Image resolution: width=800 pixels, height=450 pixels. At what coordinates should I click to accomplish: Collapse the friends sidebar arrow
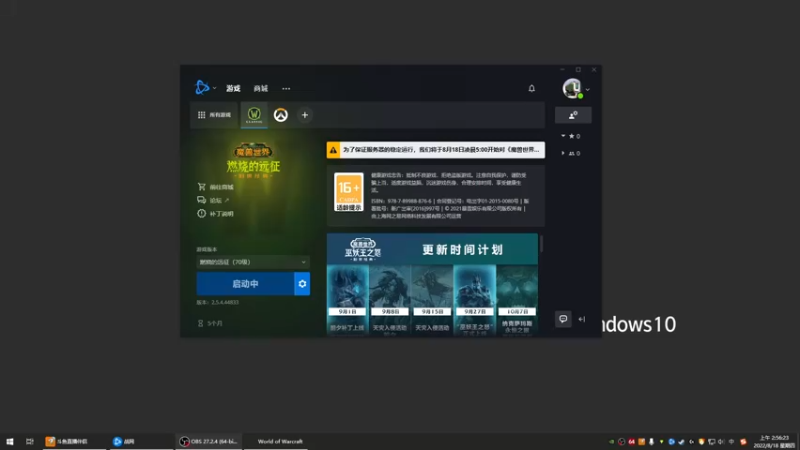pos(582,319)
